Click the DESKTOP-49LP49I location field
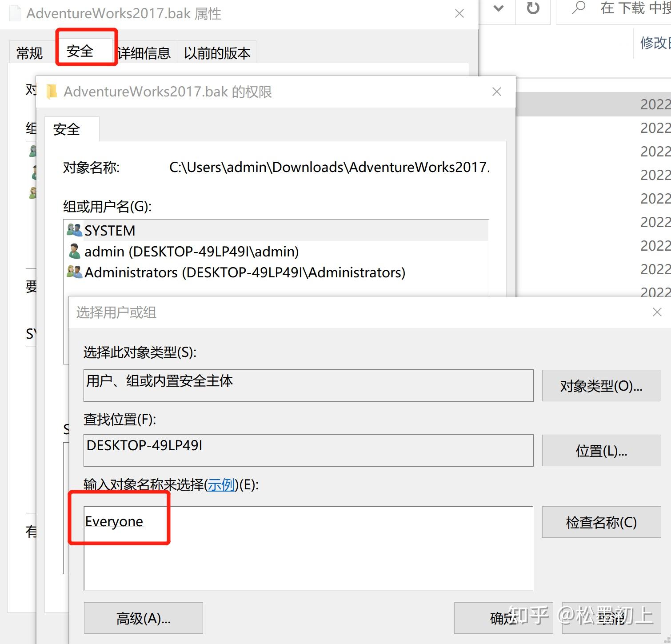Screen dimensions: 671x644 click(x=308, y=450)
